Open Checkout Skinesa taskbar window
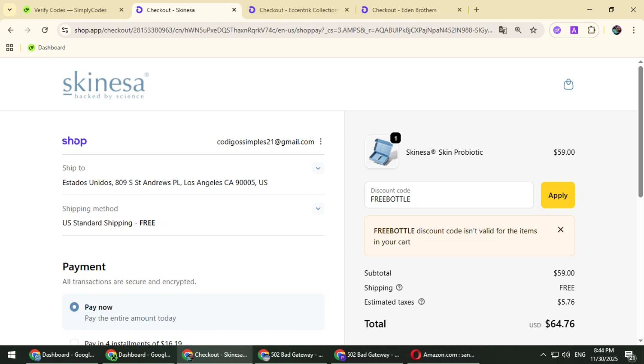644x364 pixels. pos(215,355)
